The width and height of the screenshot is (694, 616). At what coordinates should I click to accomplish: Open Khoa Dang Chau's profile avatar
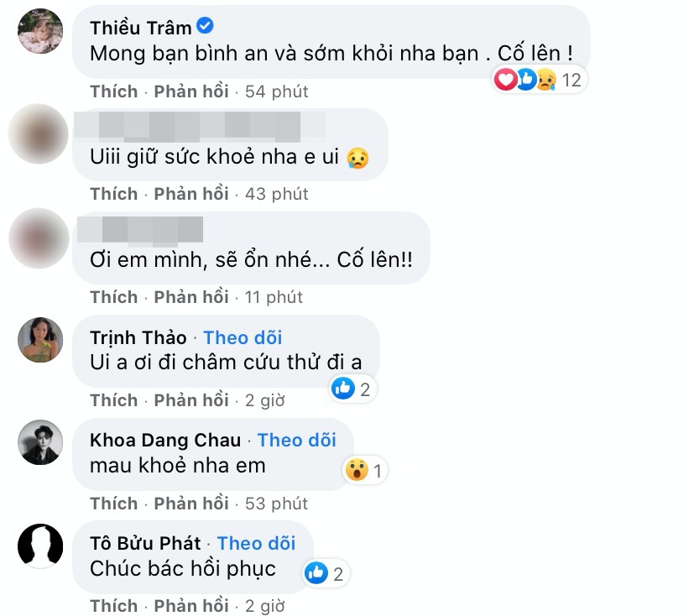pyautogui.click(x=40, y=442)
